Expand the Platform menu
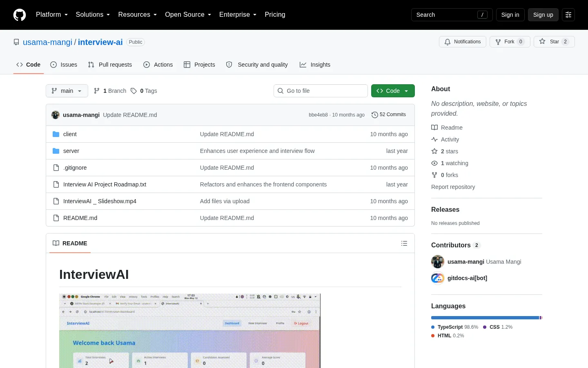Image resolution: width=588 pixels, height=368 pixels. point(52,15)
